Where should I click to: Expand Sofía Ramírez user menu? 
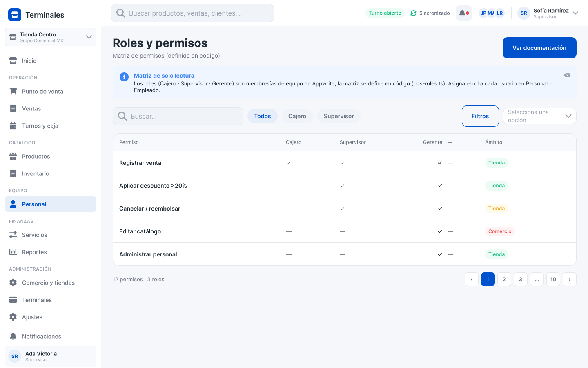tap(548, 13)
